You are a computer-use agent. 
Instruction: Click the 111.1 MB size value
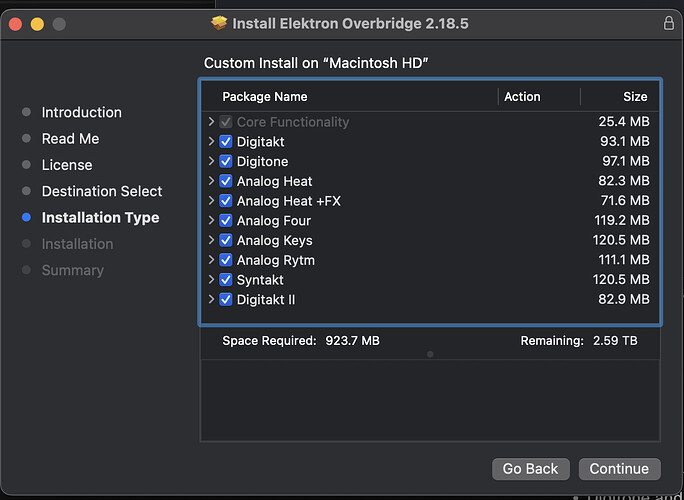624,260
